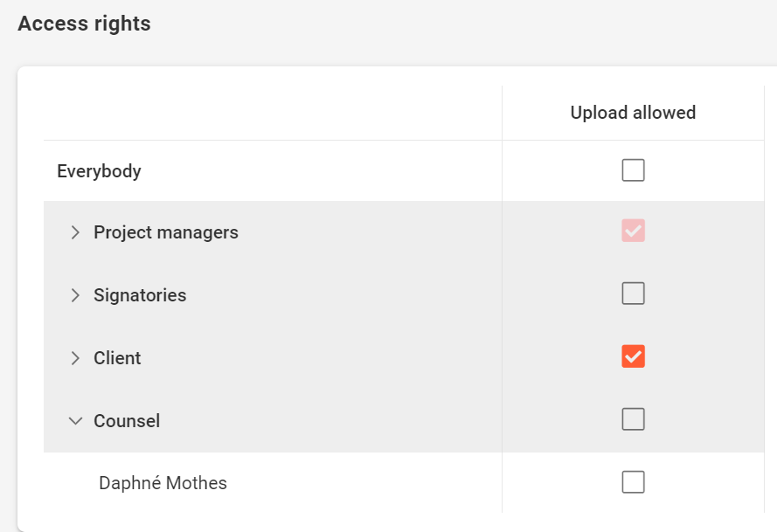Click the Client group name
The height and width of the screenshot is (532, 777).
tap(117, 358)
